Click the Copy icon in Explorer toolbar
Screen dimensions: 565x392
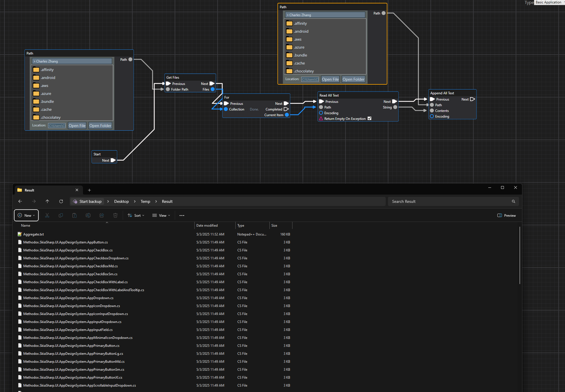[x=61, y=216]
